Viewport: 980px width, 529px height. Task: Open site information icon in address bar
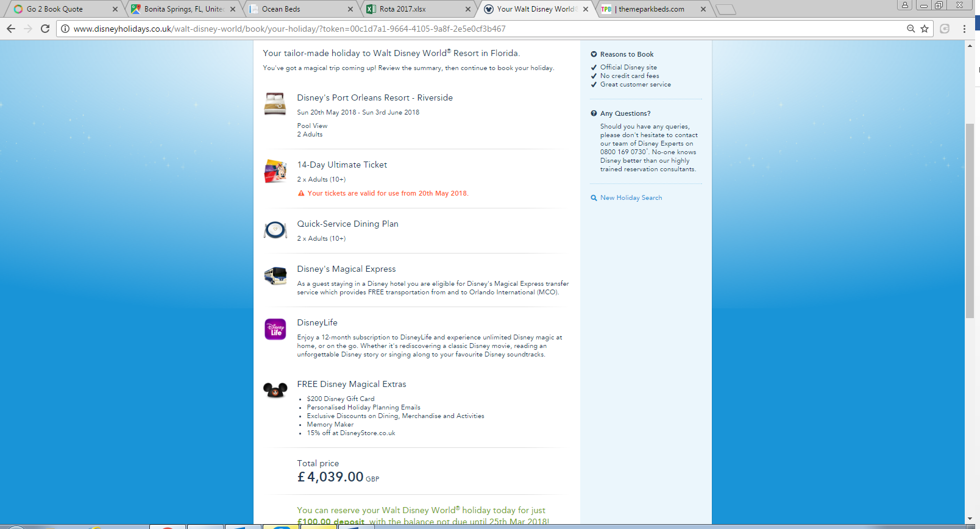pos(65,29)
